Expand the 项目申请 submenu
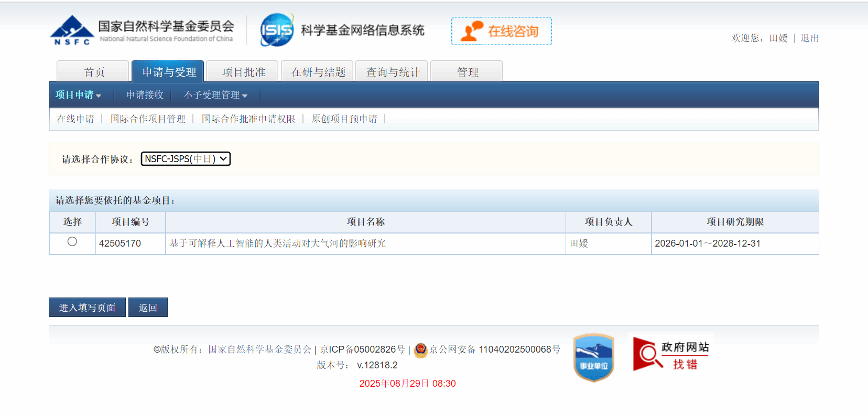 [x=78, y=95]
